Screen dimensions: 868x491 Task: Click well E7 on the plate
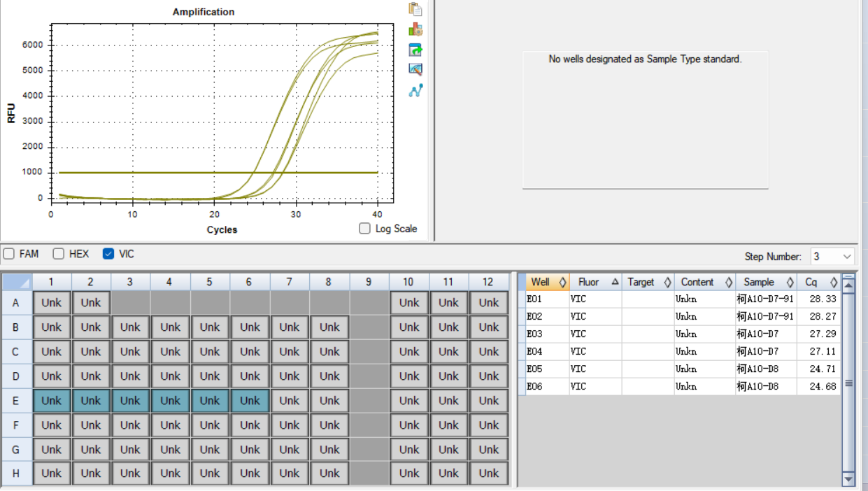[290, 401]
